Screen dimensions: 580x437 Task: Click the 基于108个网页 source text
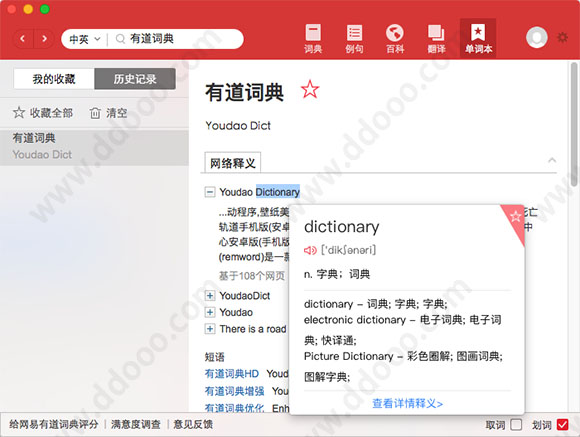coord(252,276)
